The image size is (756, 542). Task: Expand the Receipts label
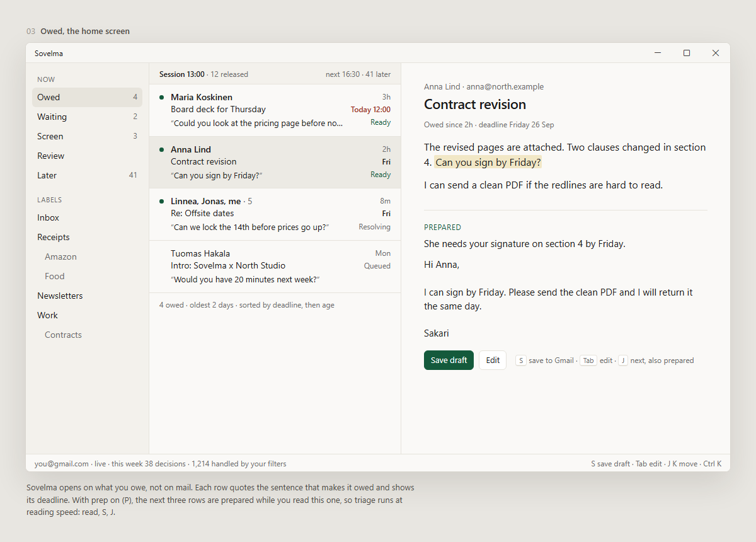tap(87, 237)
